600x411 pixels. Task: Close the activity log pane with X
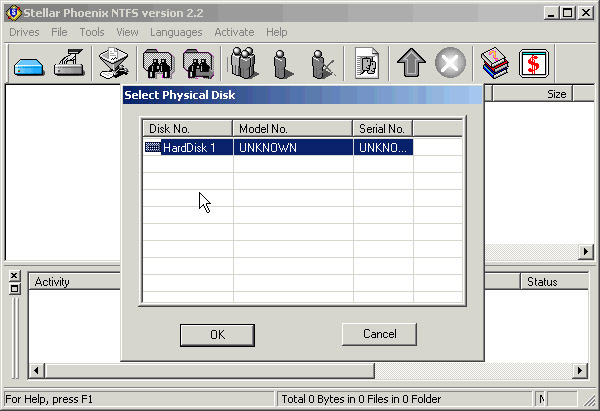[14, 275]
